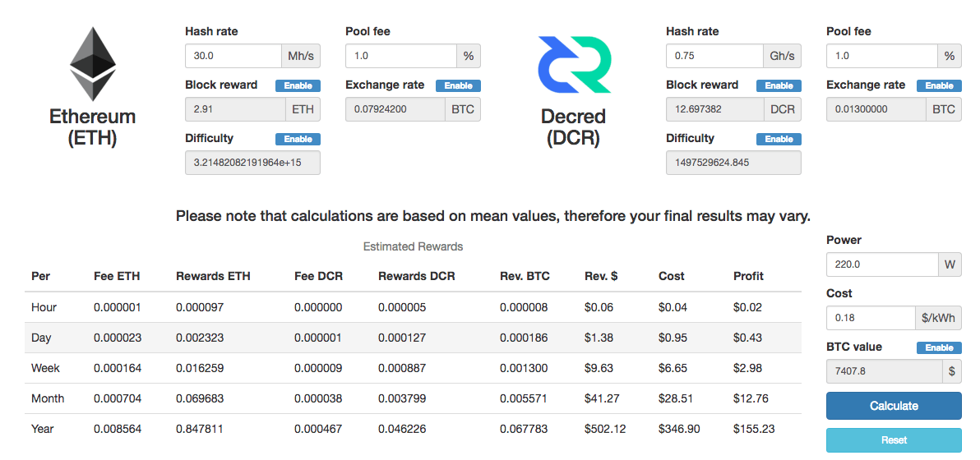Click the Cost 0.18 input field

pyautogui.click(x=871, y=318)
